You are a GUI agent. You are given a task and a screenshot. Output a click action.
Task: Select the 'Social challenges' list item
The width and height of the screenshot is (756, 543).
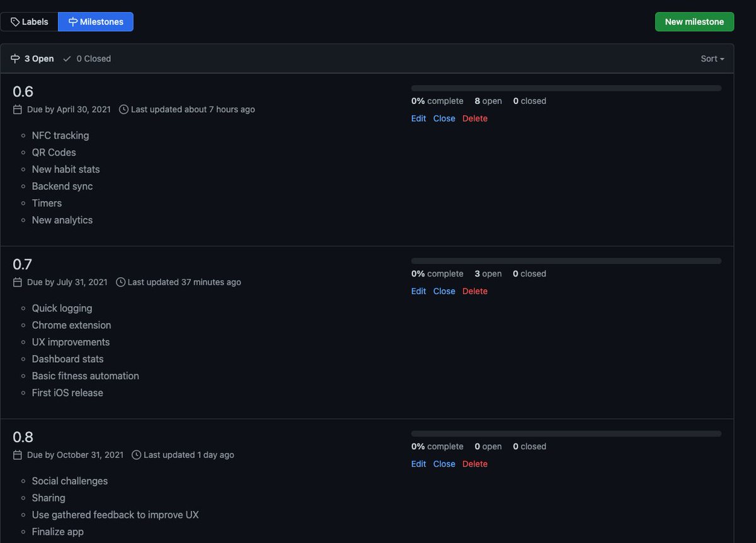tap(70, 481)
